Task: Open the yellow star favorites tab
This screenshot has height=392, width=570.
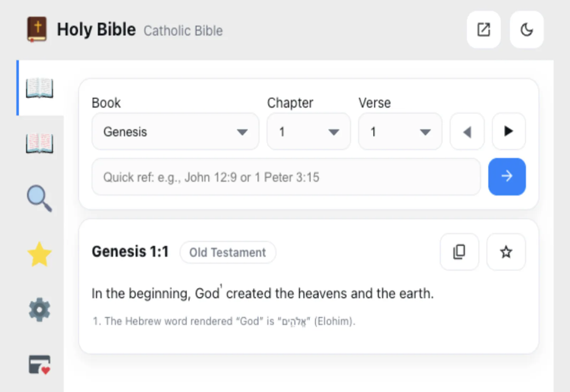Action: pos(40,254)
